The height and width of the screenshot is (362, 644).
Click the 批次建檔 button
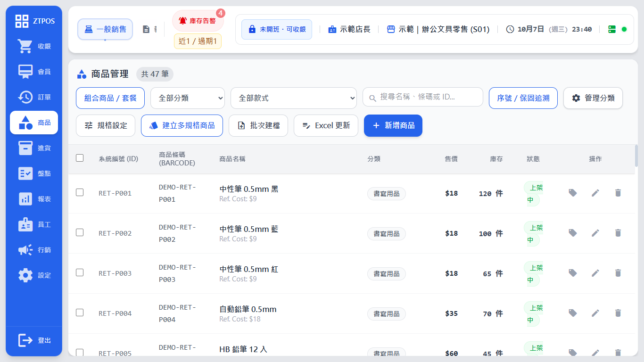258,125
